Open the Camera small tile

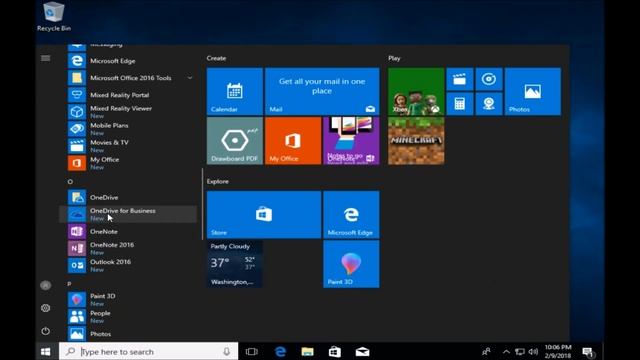[489, 104]
